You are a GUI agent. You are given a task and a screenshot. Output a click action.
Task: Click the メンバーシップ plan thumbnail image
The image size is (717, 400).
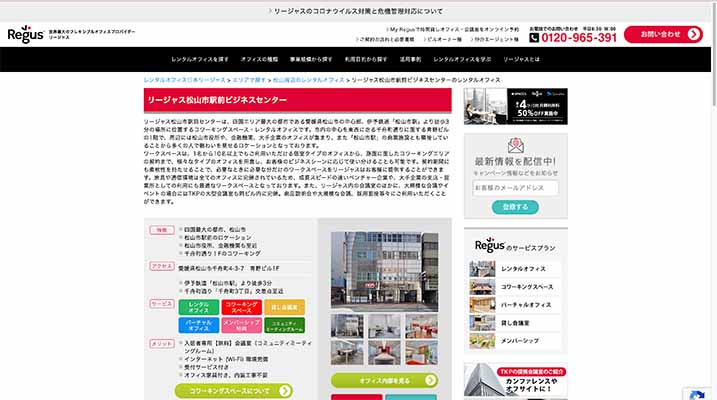(x=482, y=341)
